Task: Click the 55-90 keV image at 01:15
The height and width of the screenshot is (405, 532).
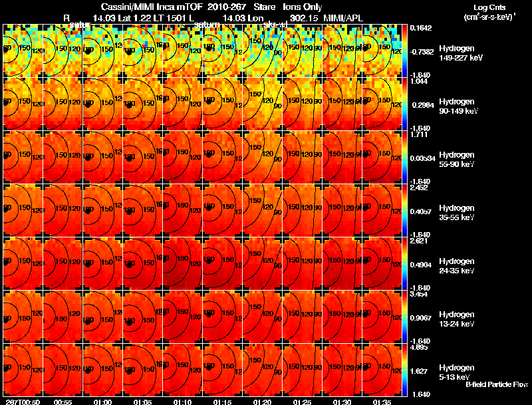Action: coord(222,158)
